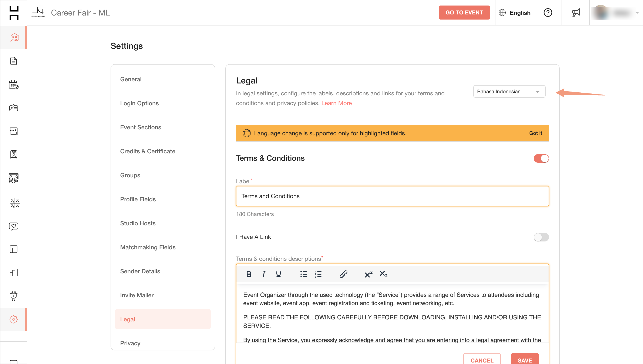Apply subscript formatting in editor
This screenshot has height=364, width=643.
[383, 274]
